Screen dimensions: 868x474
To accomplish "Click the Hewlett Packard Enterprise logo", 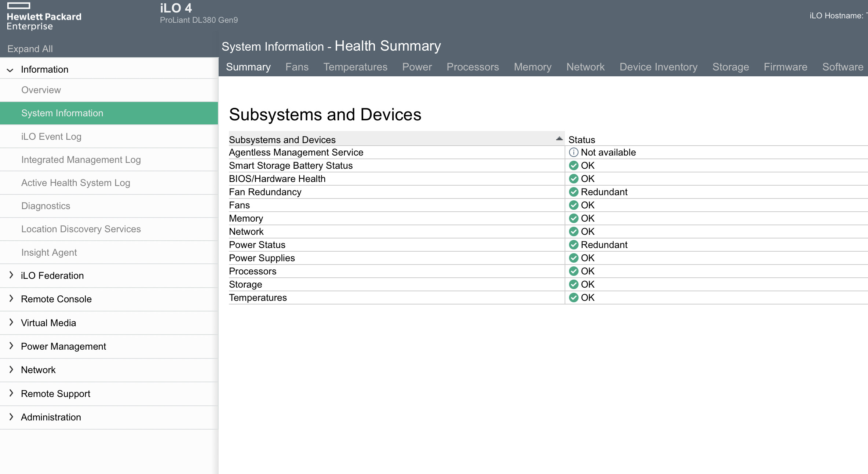I will 44,17.
